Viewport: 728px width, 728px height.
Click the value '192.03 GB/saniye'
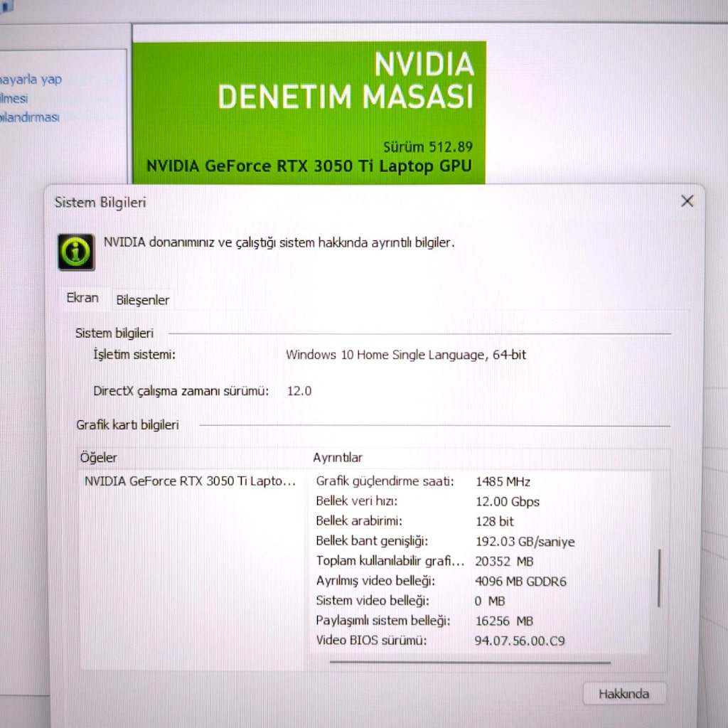tap(525, 542)
